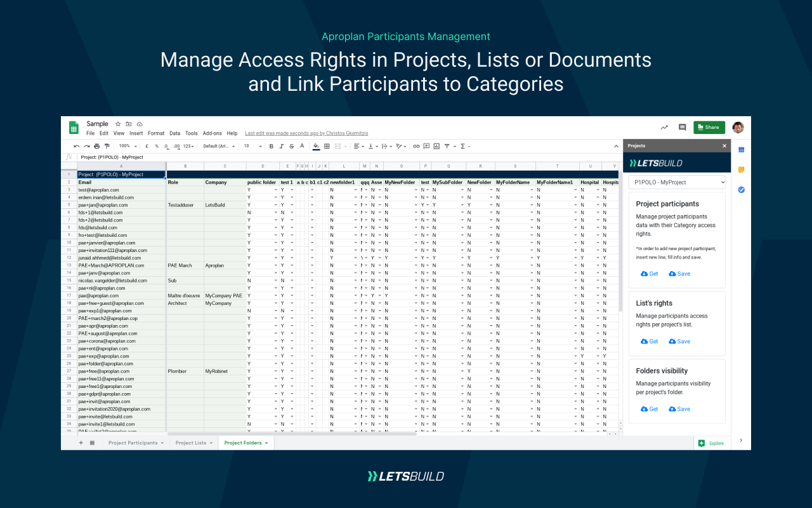Open the Google Calendar side panel icon
The width and height of the screenshot is (812, 508).
741,149
